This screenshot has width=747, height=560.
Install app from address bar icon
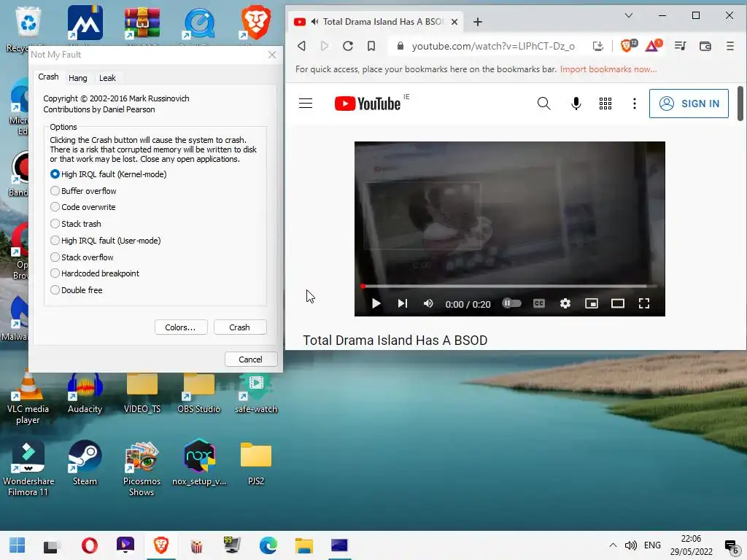coord(598,46)
